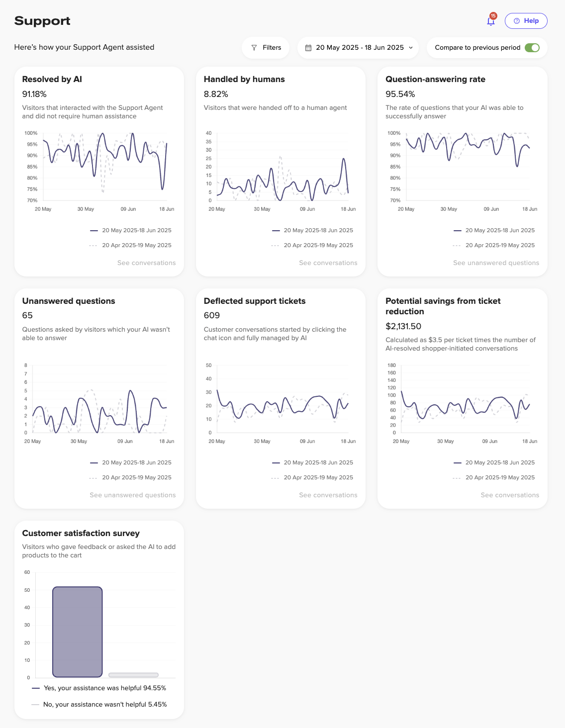565x728 pixels.
Task: Open See unanswered questions under Question-answering rate
Action: pyautogui.click(x=496, y=263)
